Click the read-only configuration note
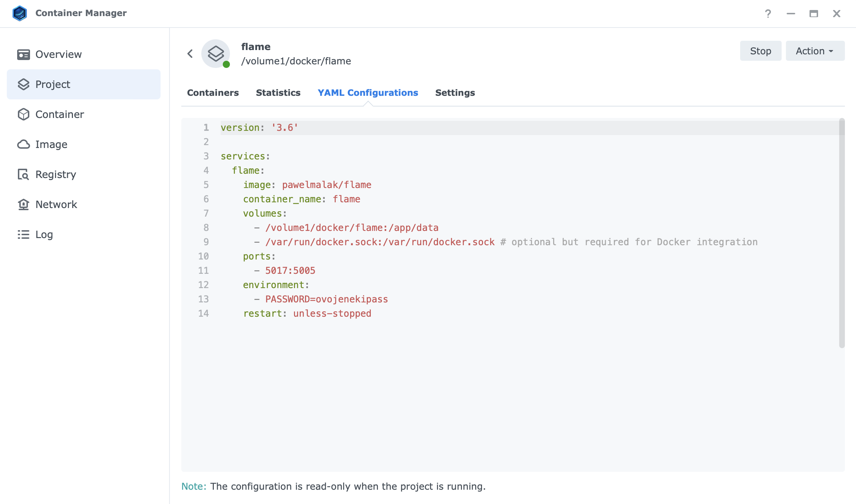The height and width of the screenshot is (504, 856). 333,486
